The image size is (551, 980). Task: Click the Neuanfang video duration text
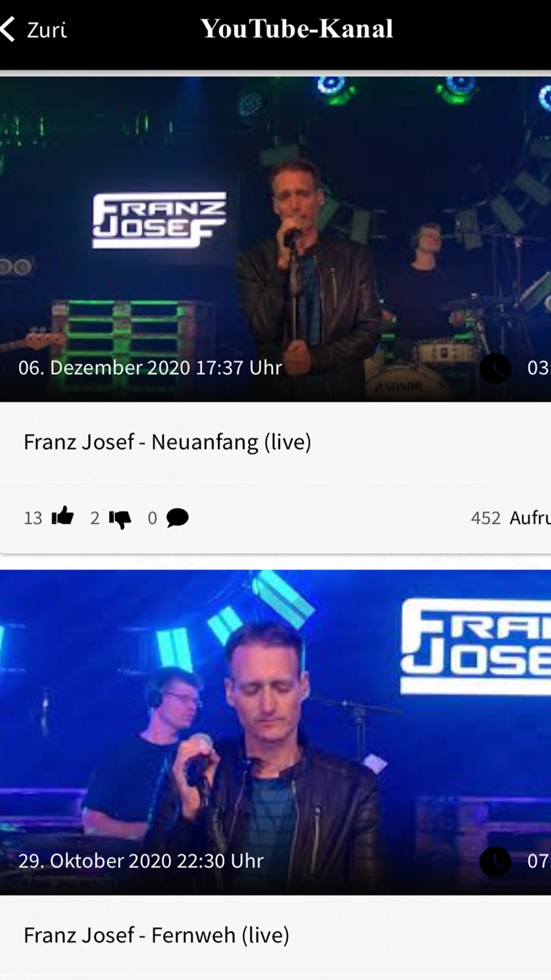click(x=539, y=368)
